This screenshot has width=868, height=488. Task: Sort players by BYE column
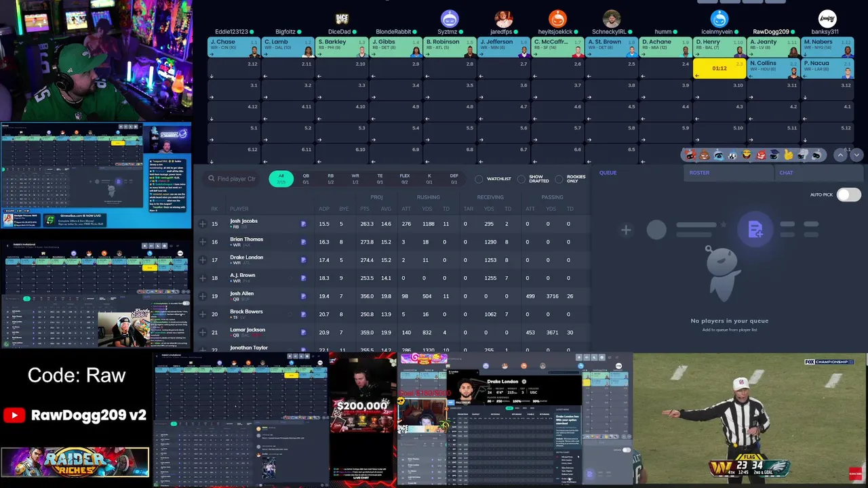(x=344, y=209)
